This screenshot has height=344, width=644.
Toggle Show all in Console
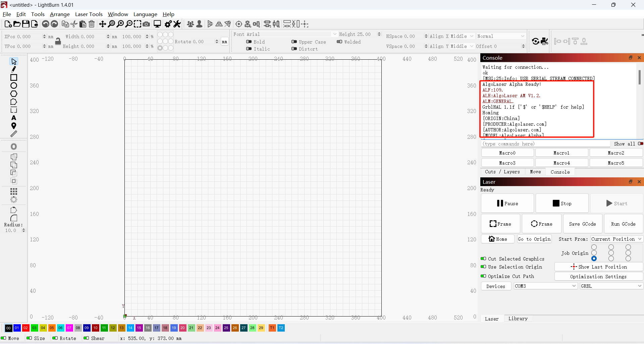pyautogui.click(x=640, y=144)
